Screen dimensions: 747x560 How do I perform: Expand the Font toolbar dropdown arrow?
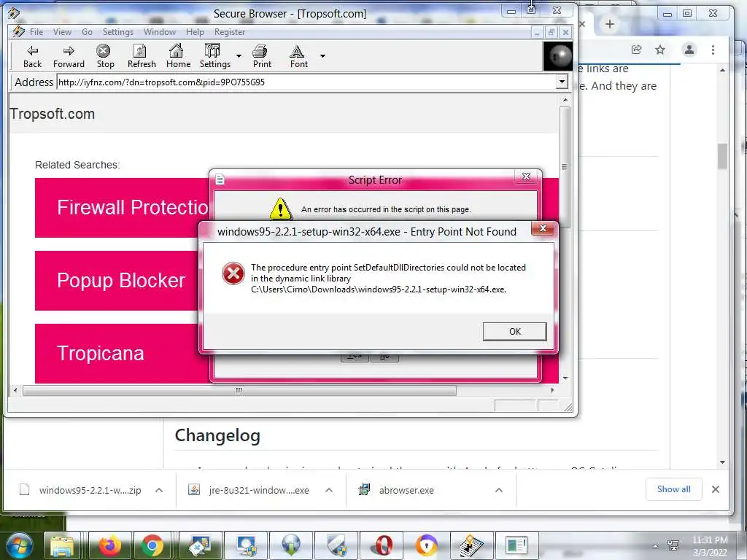click(x=322, y=55)
